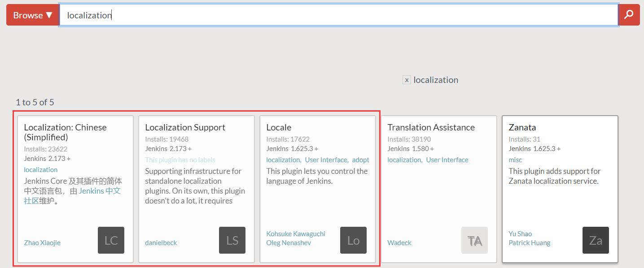This screenshot has height=268, width=644.
Task: Click the Lo plugin icon
Action: [x=353, y=240]
